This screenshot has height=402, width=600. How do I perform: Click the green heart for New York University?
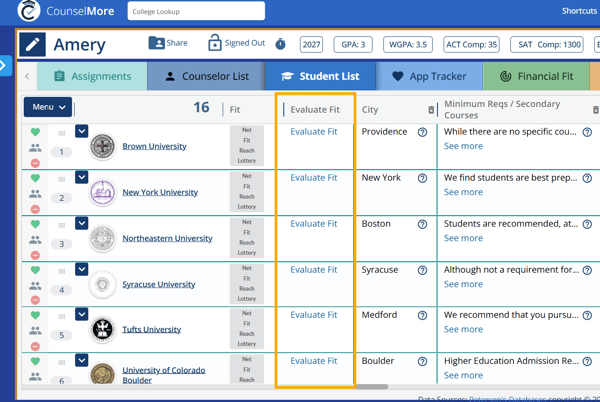(x=35, y=178)
